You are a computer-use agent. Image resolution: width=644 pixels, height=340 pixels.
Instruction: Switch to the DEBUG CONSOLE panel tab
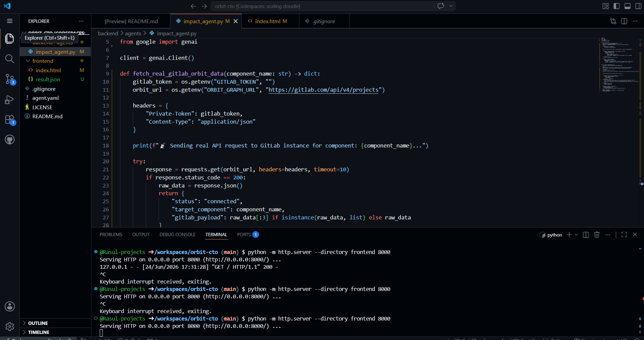(177, 235)
